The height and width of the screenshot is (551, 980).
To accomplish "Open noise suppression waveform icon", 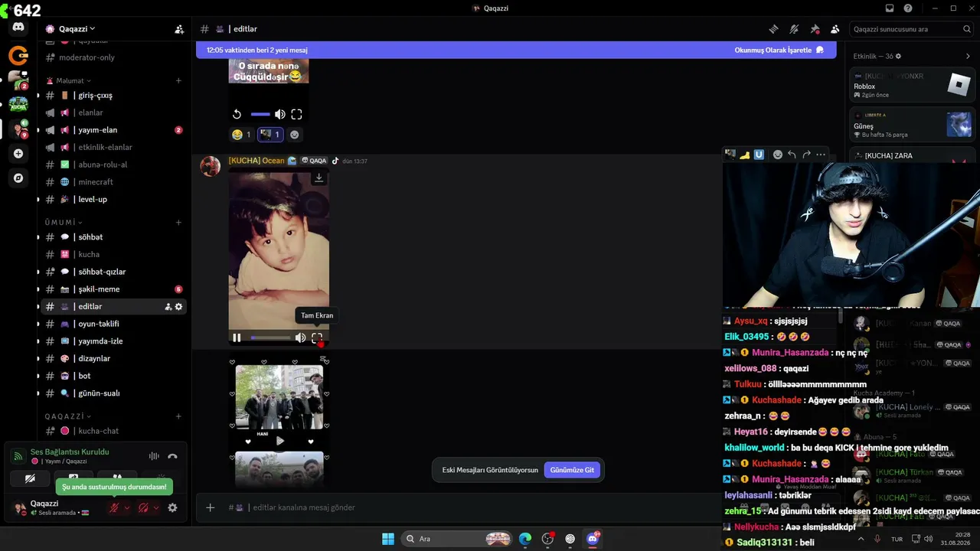I will pyautogui.click(x=154, y=456).
